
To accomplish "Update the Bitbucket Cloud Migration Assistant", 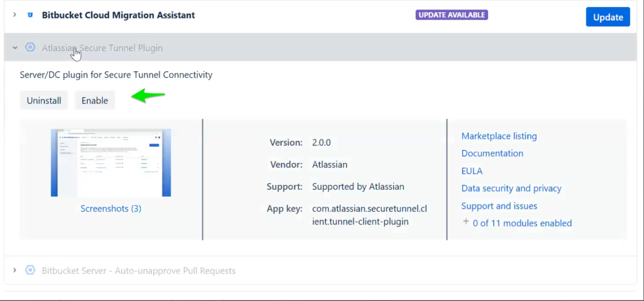I will pyautogui.click(x=608, y=17).
